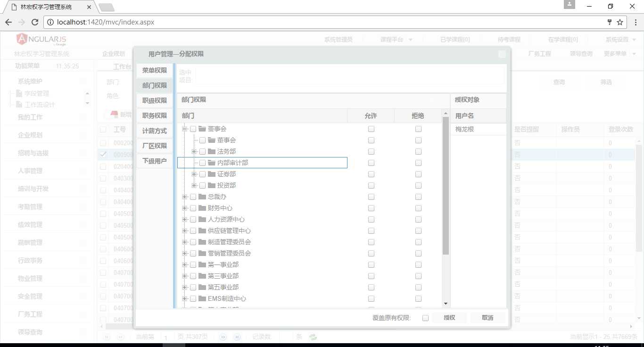
Task: Open the 系统设置 dropdown
Action: click(620, 40)
